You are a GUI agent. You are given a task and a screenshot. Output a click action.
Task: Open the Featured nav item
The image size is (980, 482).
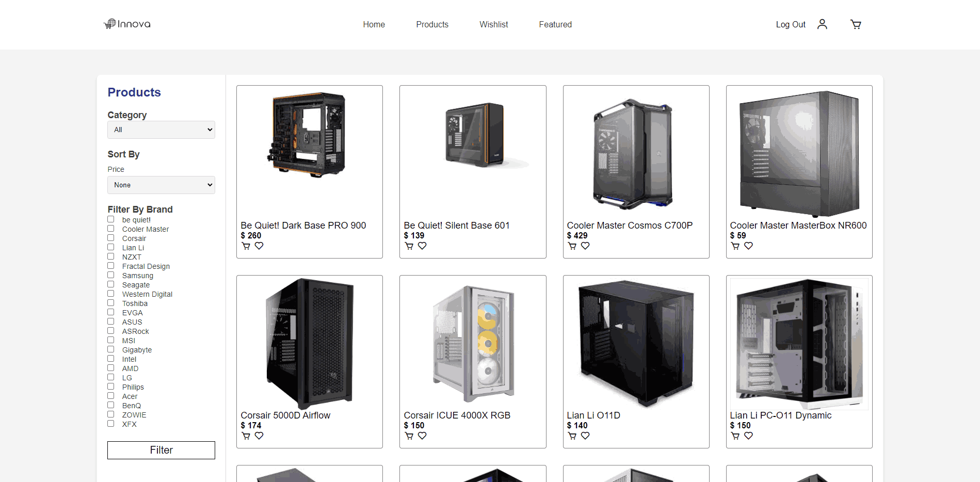[x=555, y=25]
